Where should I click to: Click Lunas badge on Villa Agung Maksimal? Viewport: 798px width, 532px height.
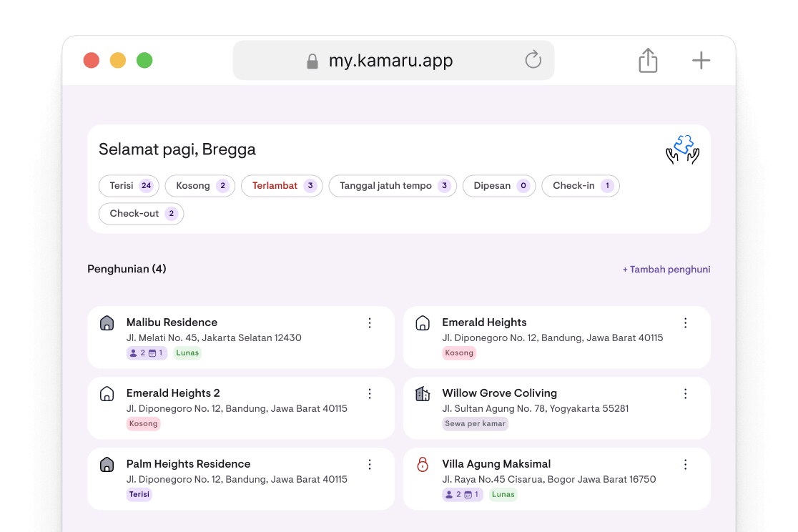point(503,494)
